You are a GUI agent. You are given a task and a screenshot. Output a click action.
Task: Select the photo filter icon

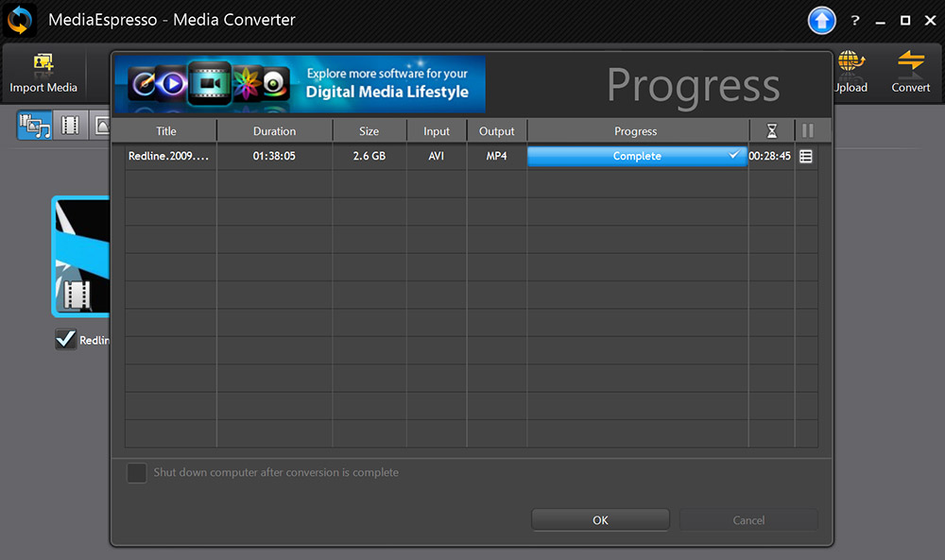click(101, 126)
